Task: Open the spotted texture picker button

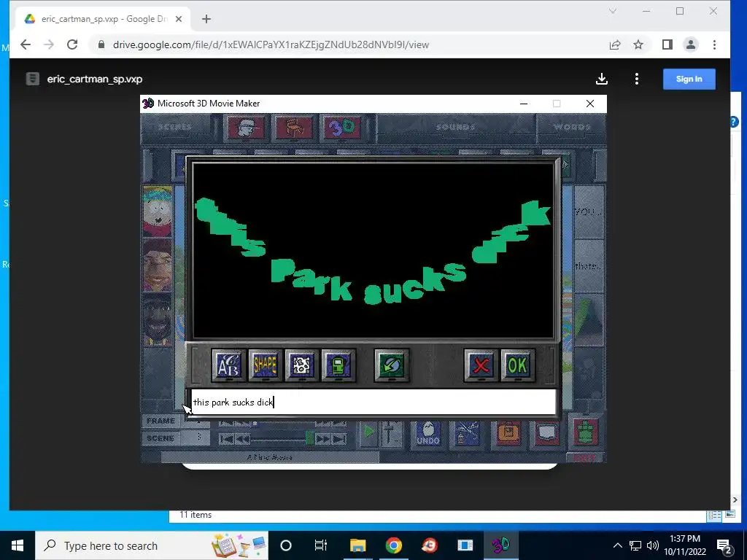Action: (x=301, y=365)
